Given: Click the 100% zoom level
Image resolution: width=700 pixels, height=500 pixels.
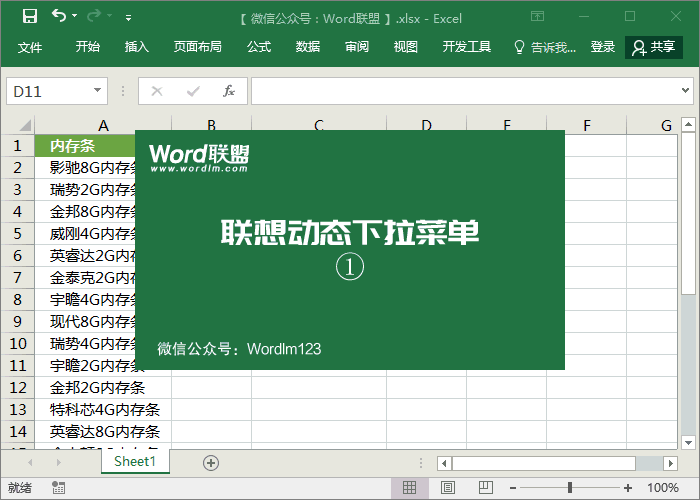Looking at the screenshot, I should tap(663, 488).
